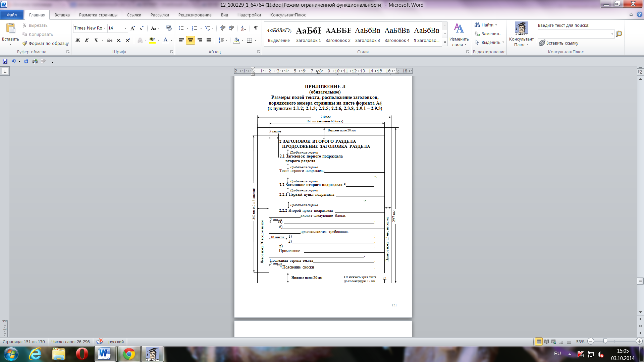Viewport: 644px width, 362px height.
Task: Open the Change Styles (Изменить стили) menu
Action: [459, 35]
